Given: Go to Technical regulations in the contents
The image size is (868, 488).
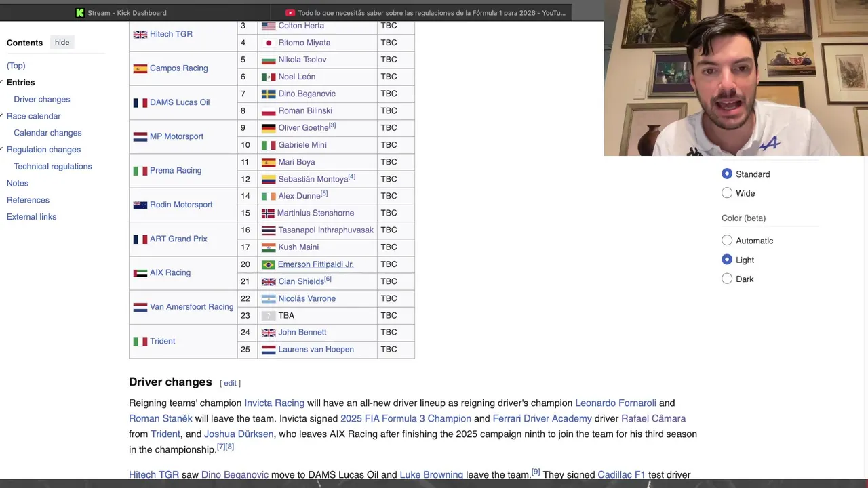Looking at the screenshot, I should tap(52, 167).
